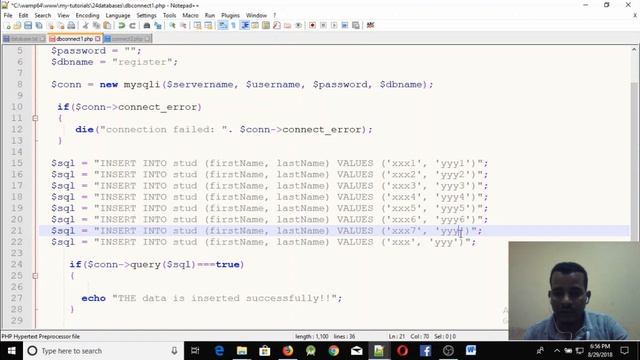The height and width of the screenshot is (360, 640).
Task: Click the Copy toolbar icon
Action: point(97,25)
